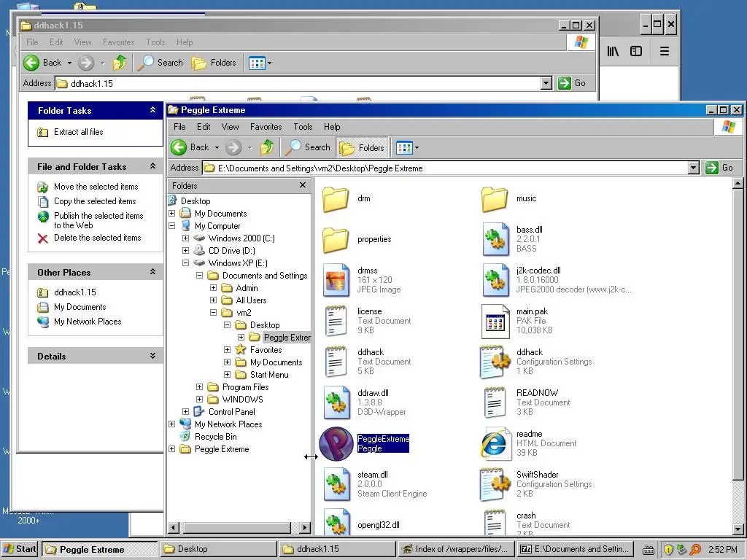Viewport: 747px width, 560px height.
Task: Click the Back button in ddhack1.15 window
Action: coord(43,63)
